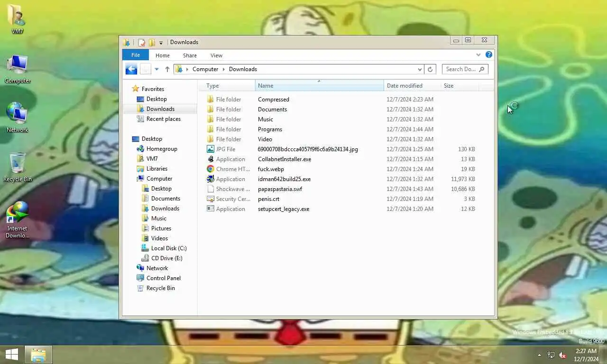Viewport: 607px width, 364px height.
Task: Click the muted volume tray icon
Action: pos(562,355)
